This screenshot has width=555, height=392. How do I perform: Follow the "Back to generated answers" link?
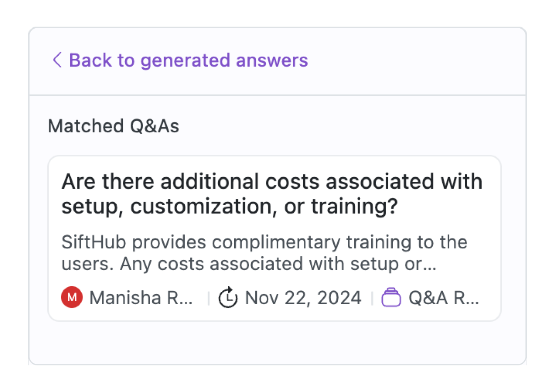pos(188,60)
